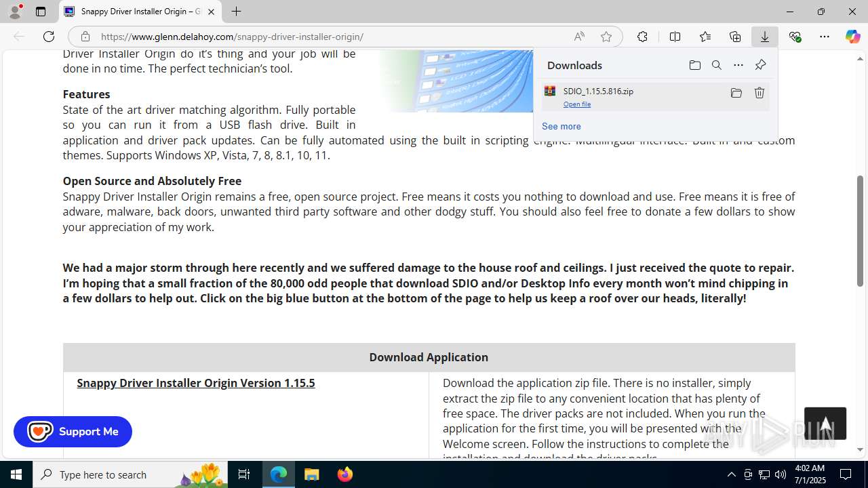Viewport: 868px width, 488px height.
Task: Open Snappy Driver Installer Origin Version 1.15.5 link
Action: (x=196, y=383)
